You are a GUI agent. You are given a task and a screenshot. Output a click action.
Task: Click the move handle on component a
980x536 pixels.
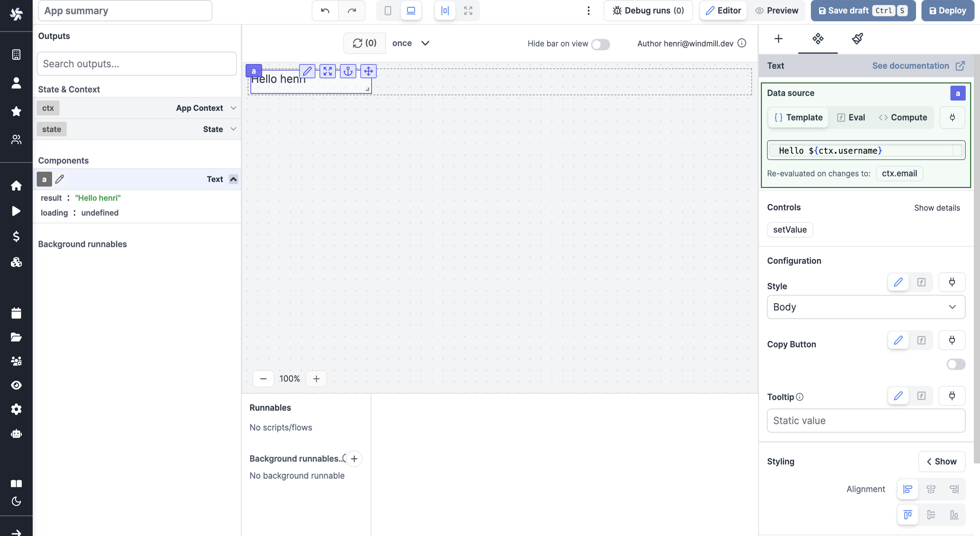tap(368, 71)
